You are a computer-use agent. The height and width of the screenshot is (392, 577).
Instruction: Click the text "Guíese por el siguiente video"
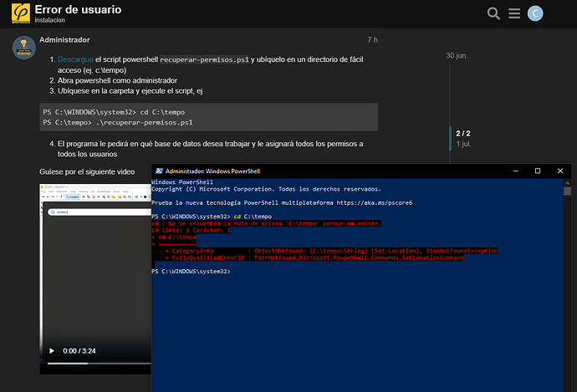click(87, 171)
